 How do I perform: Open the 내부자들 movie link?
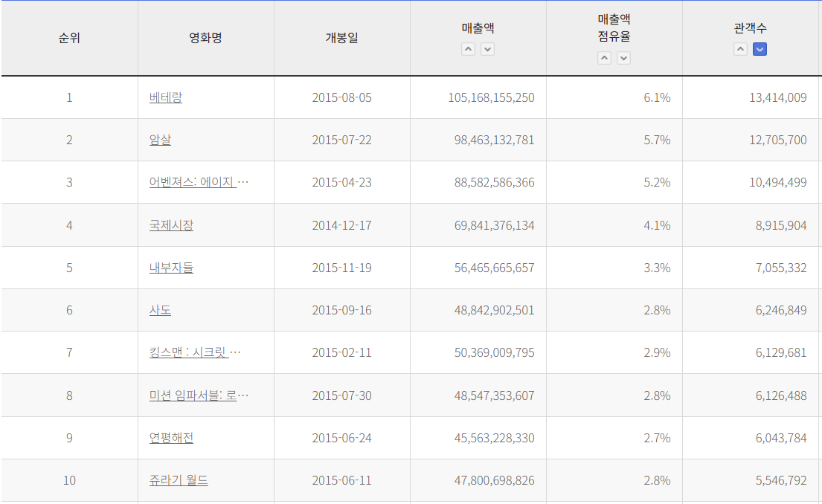(171, 268)
